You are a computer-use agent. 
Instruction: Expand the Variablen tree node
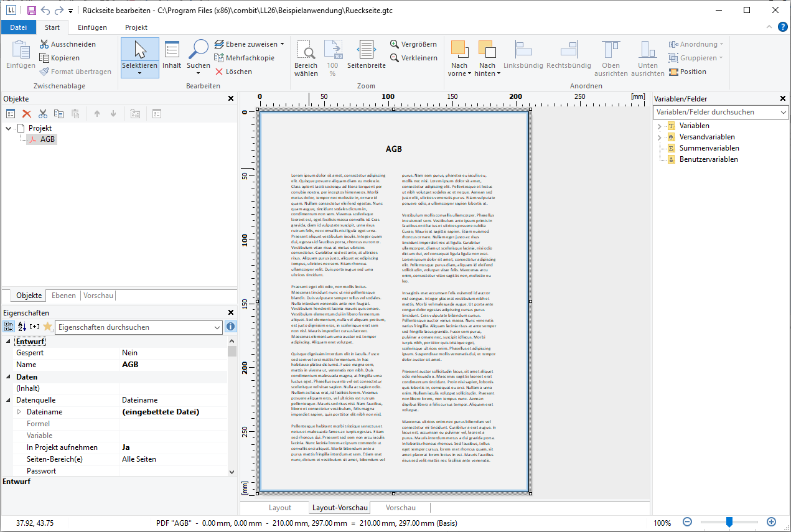(x=659, y=126)
